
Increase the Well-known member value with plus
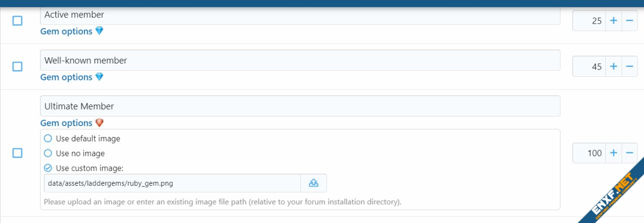613,66
